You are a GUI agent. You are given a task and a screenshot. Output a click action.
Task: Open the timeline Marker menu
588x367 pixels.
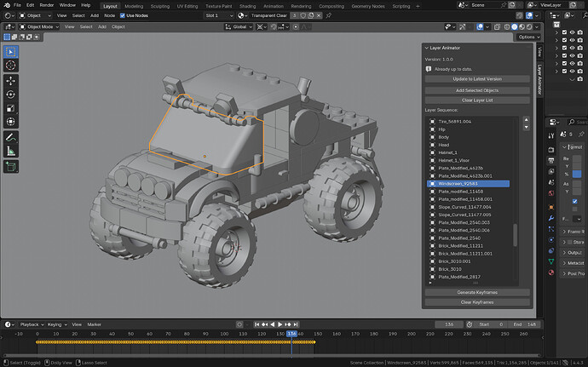coord(94,324)
